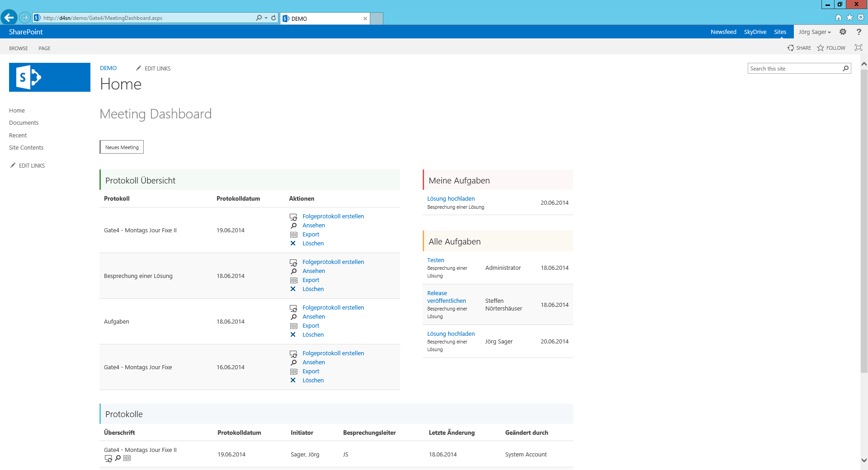Open the Jörg Sager user dropdown
The width and height of the screenshot is (868, 470).
click(x=814, y=32)
